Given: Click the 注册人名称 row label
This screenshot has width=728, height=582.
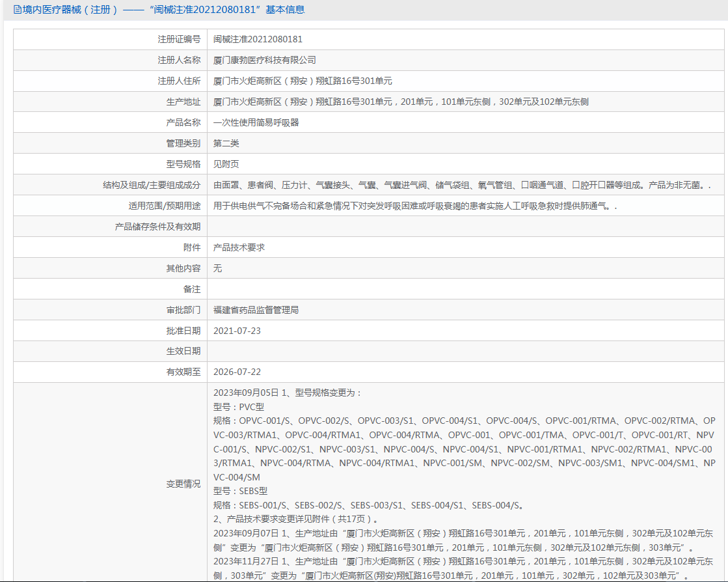Looking at the screenshot, I should pyautogui.click(x=179, y=61).
